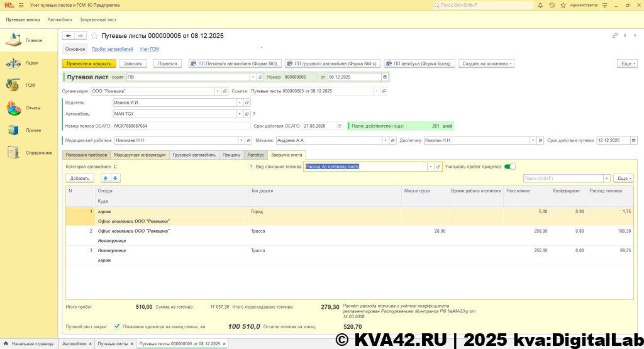Expand the Водитель field dropdown
Image resolution: width=644 pixels, height=349 pixels.
[242, 102]
